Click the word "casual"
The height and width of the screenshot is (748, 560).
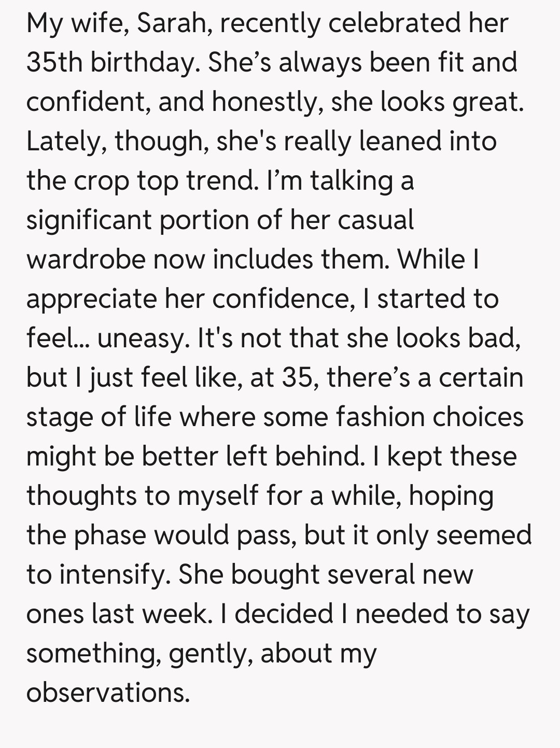(x=376, y=220)
